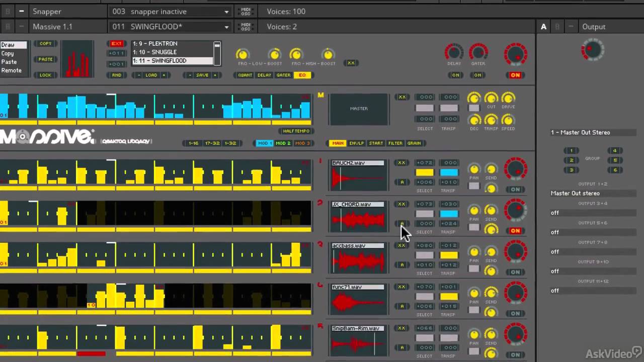Click yellow TRANSP swatch in accbass.wav row

(x=449, y=255)
